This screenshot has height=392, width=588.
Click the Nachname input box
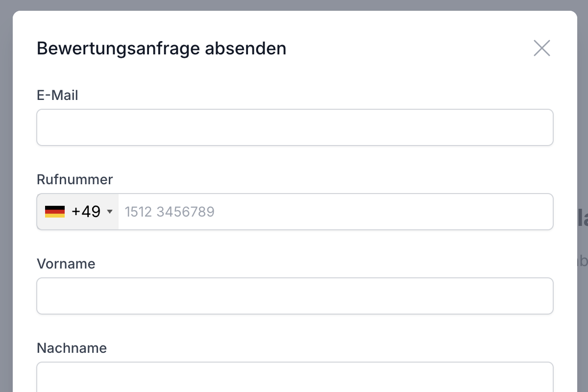click(x=294, y=377)
